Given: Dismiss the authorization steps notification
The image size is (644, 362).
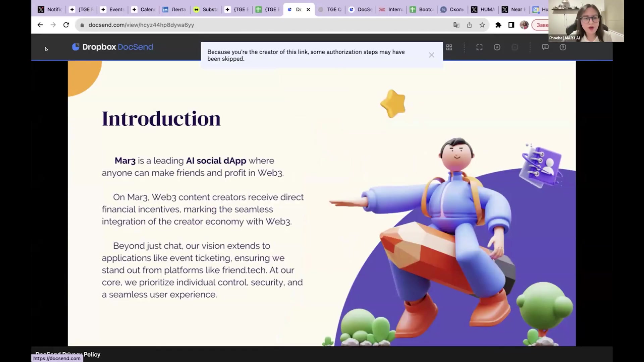Looking at the screenshot, I should pos(431,55).
